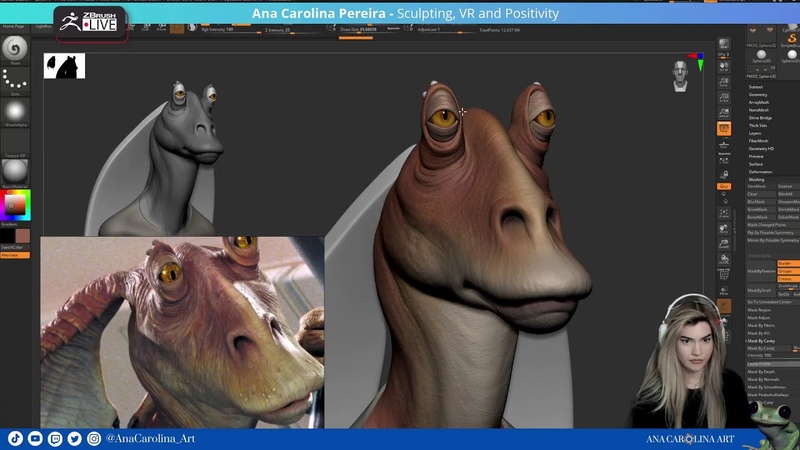This screenshot has height=450, width=800.
Task: Open the Paint brush selector thumbnail
Action: pyautogui.click(x=15, y=48)
